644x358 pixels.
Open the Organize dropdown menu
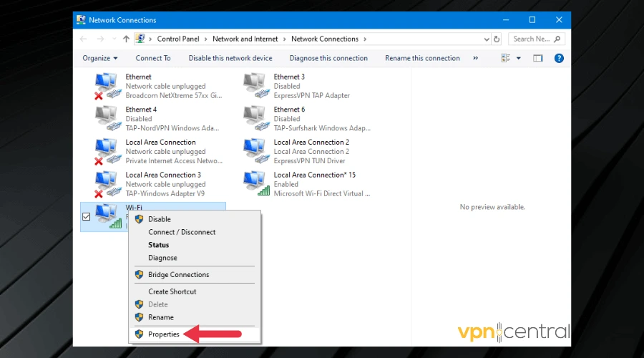point(99,58)
